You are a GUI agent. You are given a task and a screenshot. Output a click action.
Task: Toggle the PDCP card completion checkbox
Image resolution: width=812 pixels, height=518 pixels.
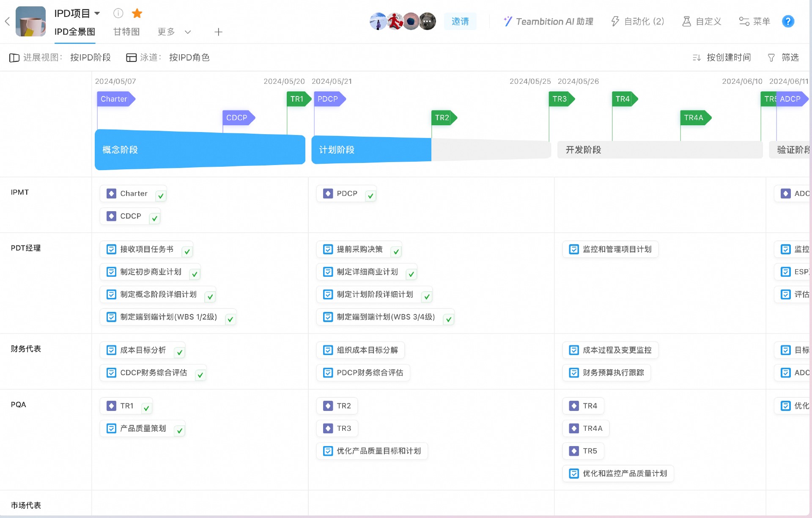point(370,196)
